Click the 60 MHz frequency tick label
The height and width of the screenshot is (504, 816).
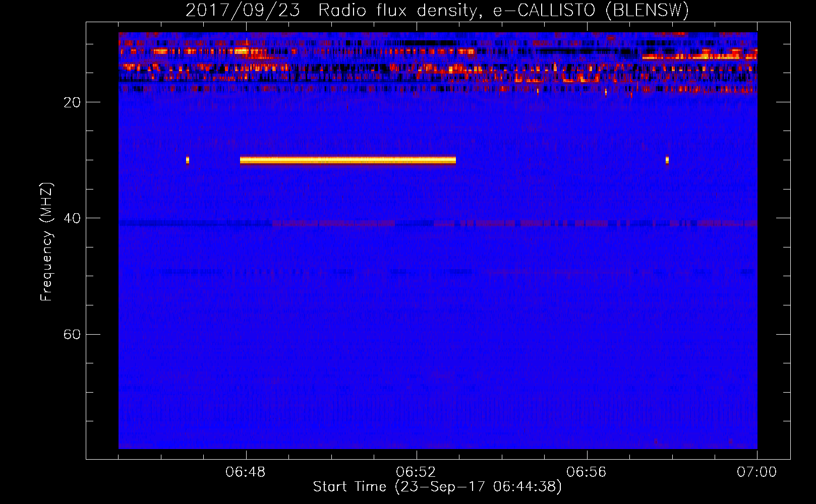click(72, 334)
